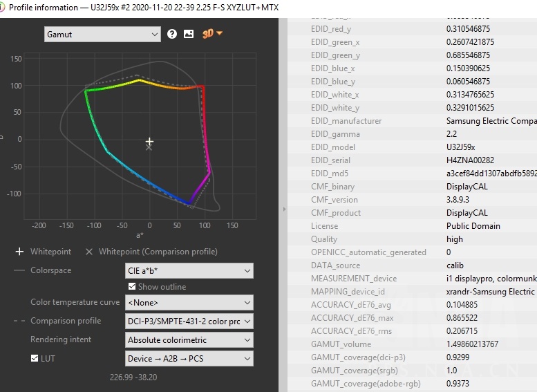Screen dimensions: 537x392
Task: Click the white plus whitepoint marker in plot
Action: pyautogui.click(x=149, y=141)
